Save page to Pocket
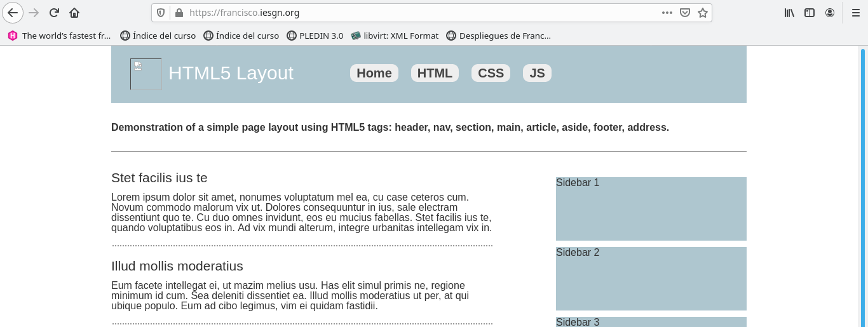868x327 pixels. (x=685, y=13)
